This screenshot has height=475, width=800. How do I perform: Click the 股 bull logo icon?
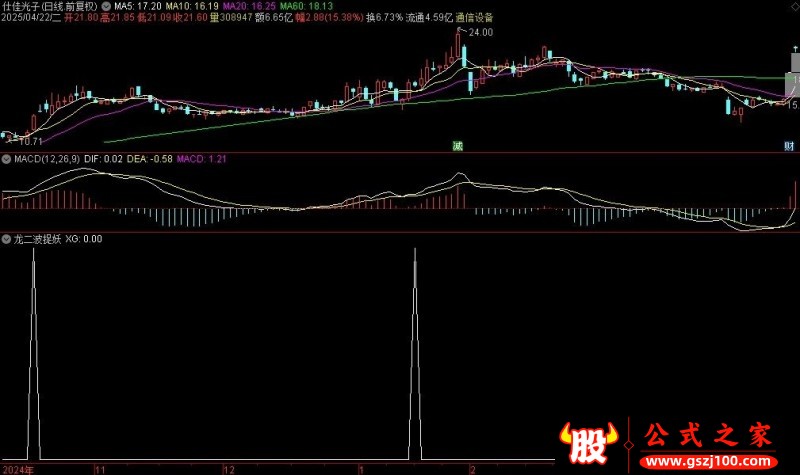[588, 441]
